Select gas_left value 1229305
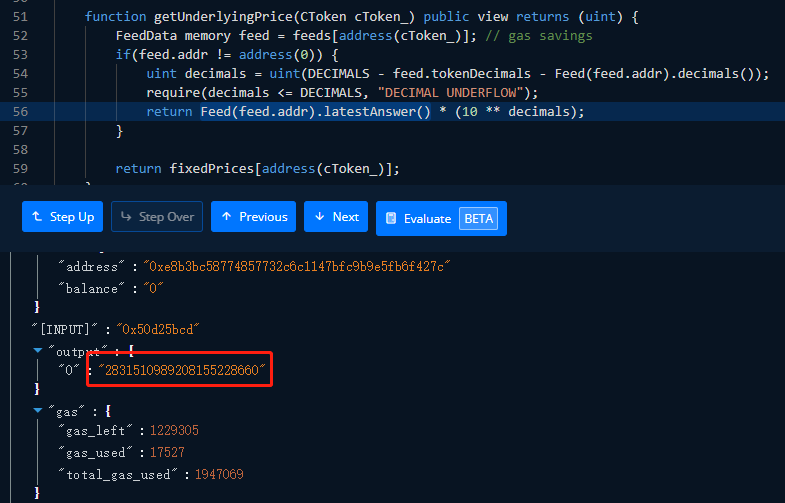 [174, 430]
